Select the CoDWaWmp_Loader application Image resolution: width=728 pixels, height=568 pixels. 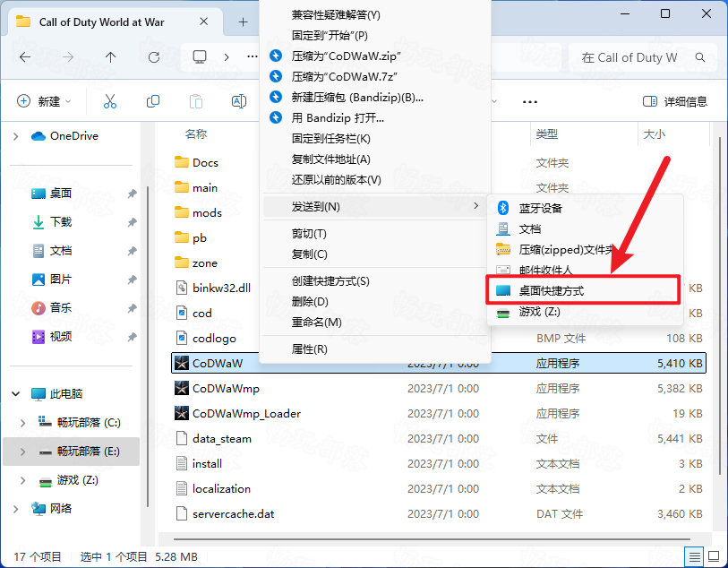point(439,413)
